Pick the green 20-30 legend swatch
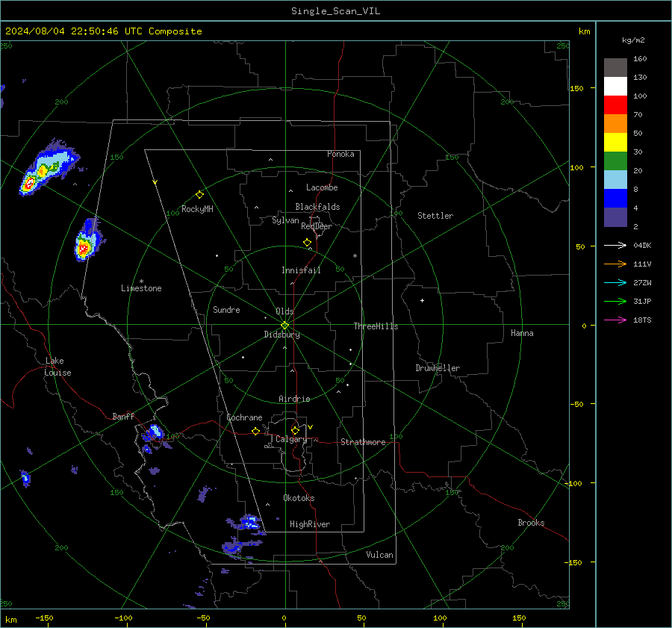 [615, 161]
